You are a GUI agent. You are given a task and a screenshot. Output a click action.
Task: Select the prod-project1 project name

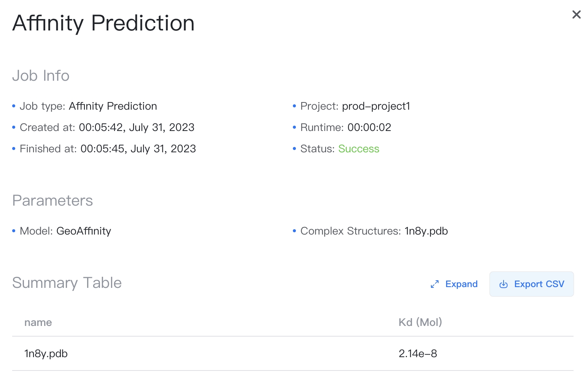(376, 106)
